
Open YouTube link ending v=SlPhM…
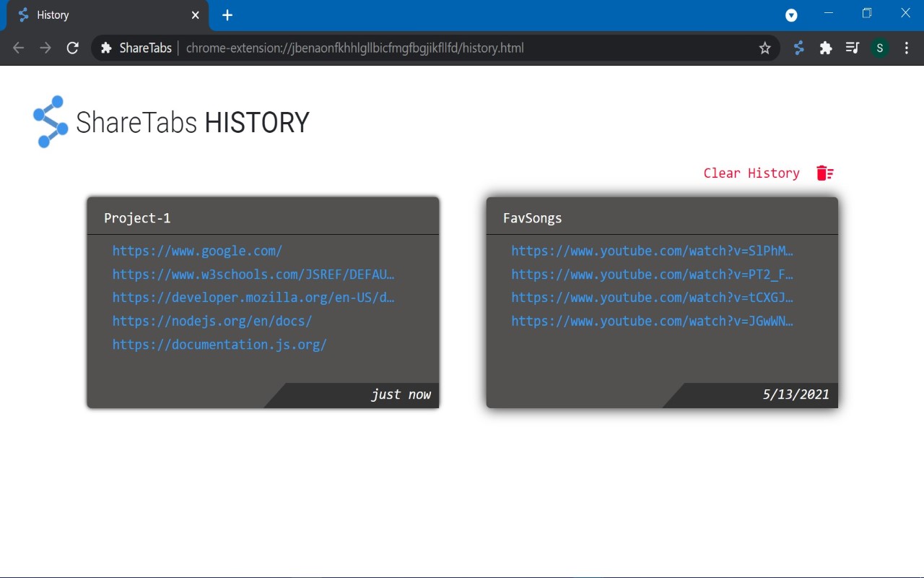(653, 251)
